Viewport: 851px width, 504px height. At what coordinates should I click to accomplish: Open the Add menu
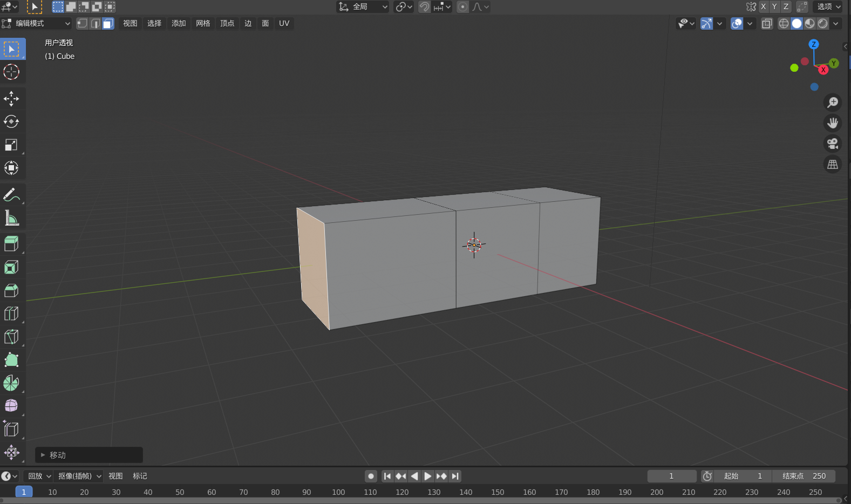[179, 23]
